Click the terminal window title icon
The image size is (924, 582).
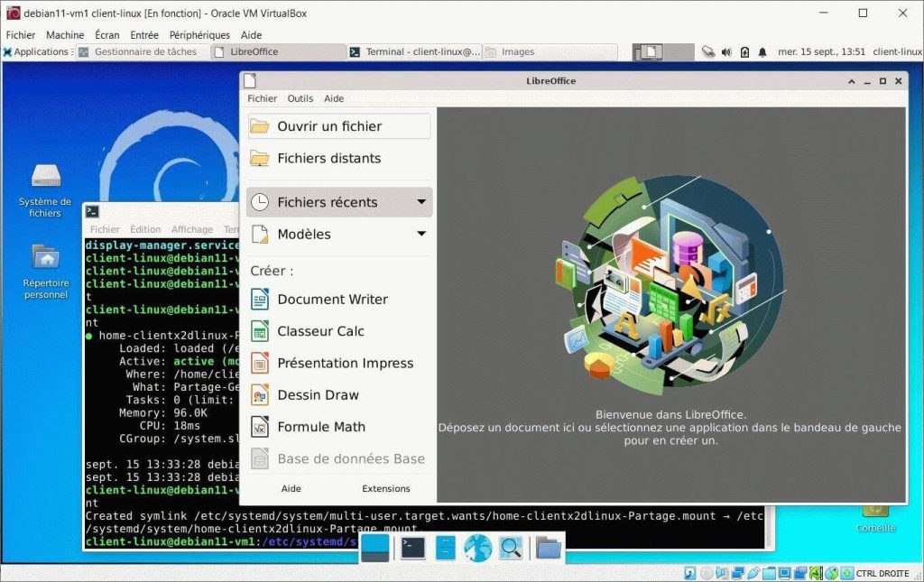(x=92, y=211)
